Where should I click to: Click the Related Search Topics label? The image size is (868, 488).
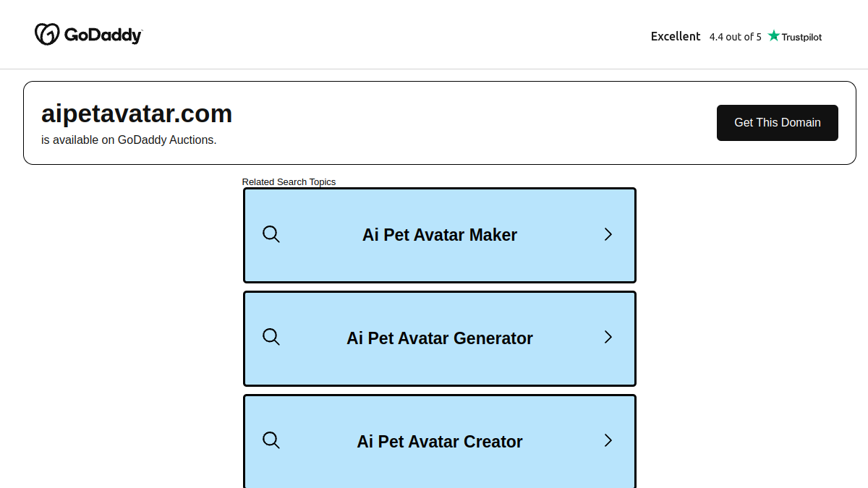289,182
